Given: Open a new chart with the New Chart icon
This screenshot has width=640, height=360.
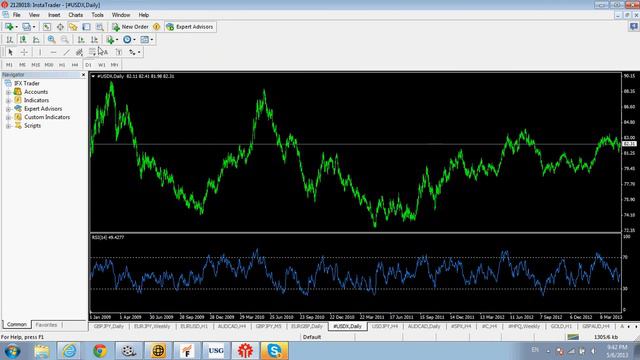Looking at the screenshot, I should pyautogui.click(x=9, y=27).
